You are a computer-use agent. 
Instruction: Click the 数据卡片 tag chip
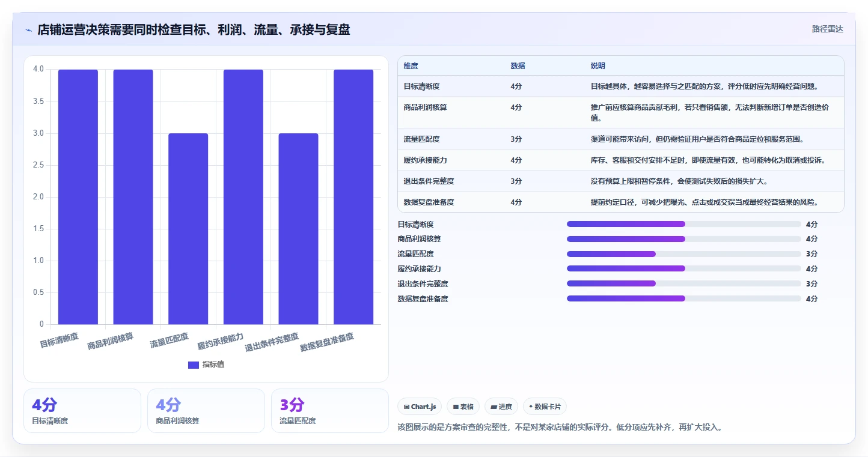point(545,407)
